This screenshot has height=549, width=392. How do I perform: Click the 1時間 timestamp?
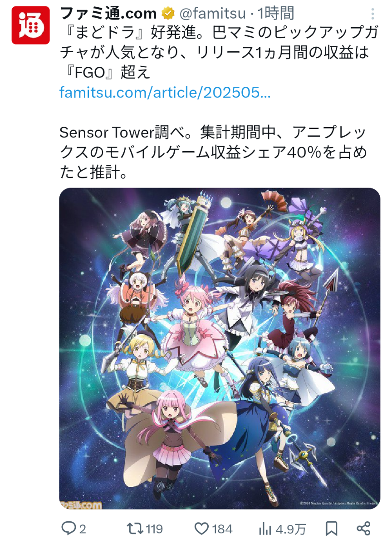point(276,14)
